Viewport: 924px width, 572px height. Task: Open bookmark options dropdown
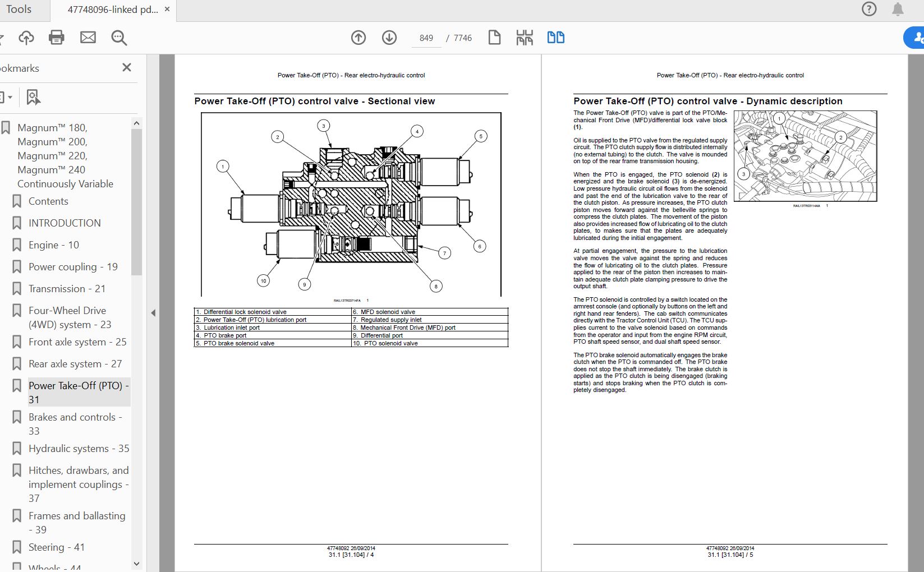pyautogui.click(x=6, y=98)
